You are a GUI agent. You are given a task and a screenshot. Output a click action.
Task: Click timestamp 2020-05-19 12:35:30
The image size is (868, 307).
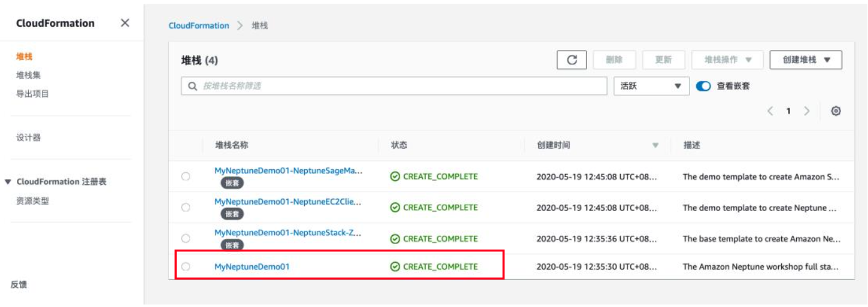(x=597, y=266)
